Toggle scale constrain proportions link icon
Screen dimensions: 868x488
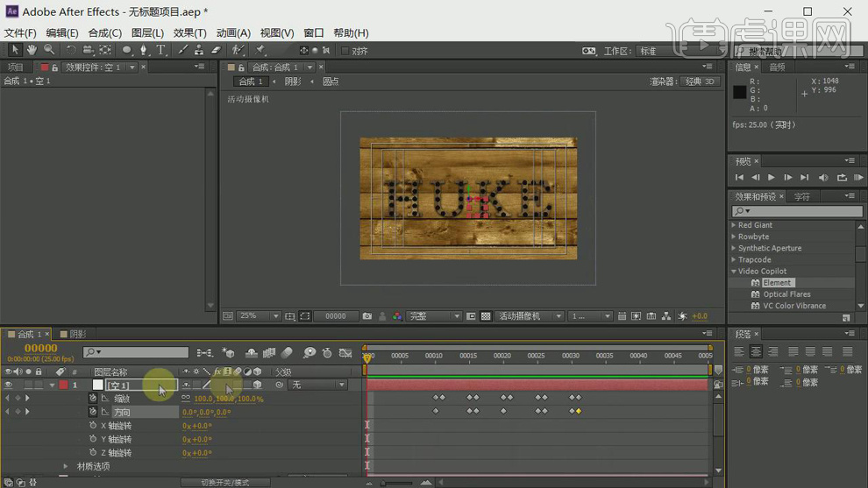click(186, 398)
